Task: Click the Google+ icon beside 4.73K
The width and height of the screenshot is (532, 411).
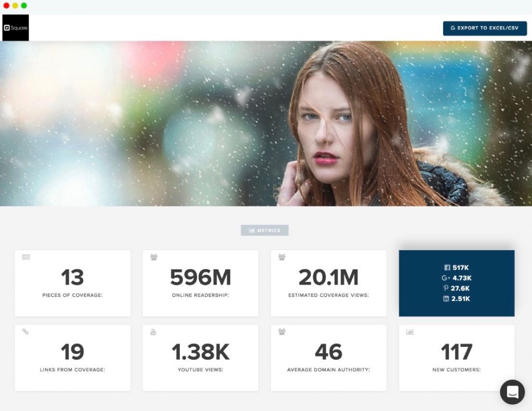Action: [445, 278]
